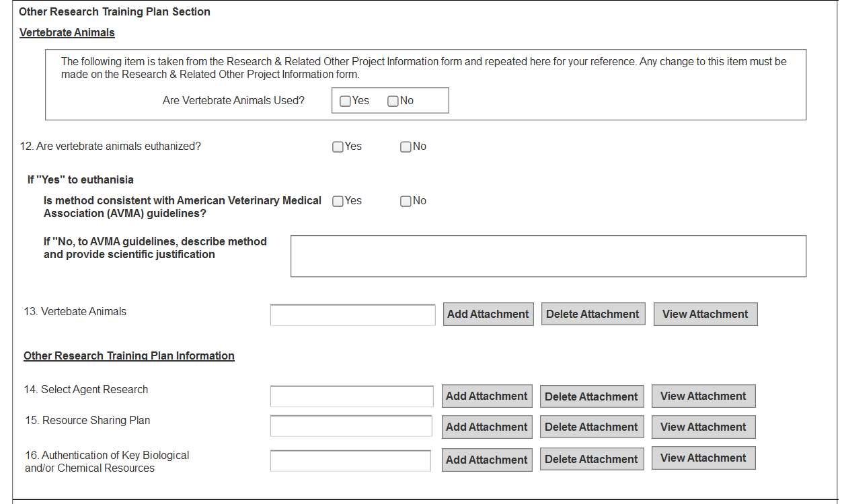The width and height of the screenshot is (844, 504).
Task: Tick Yes for AVMA guidelines consistency
Action: (338, 202)
